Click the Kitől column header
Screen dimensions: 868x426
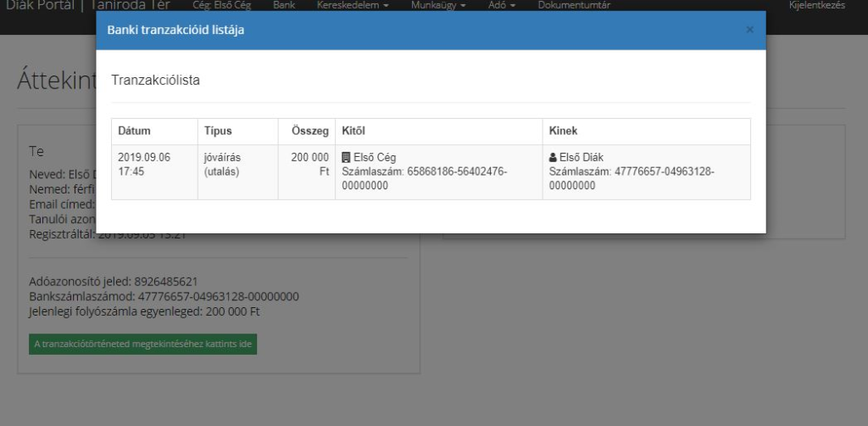(353, 132)
